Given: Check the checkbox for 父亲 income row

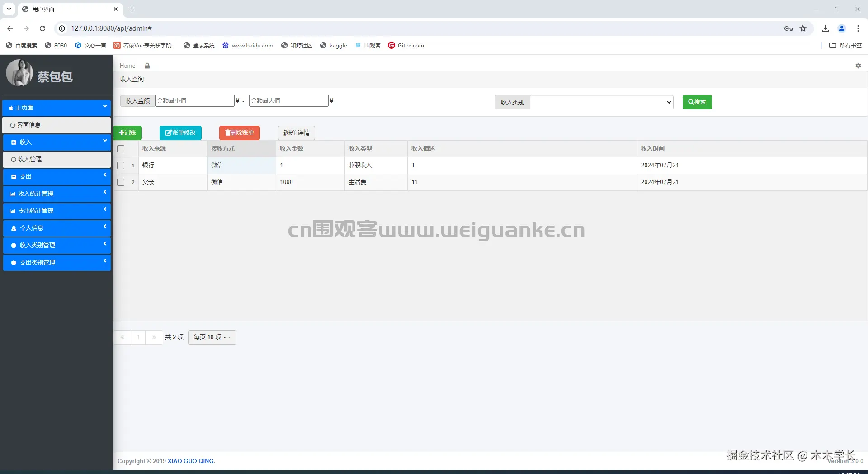Looking at the screenshot, I should point(120,182).
